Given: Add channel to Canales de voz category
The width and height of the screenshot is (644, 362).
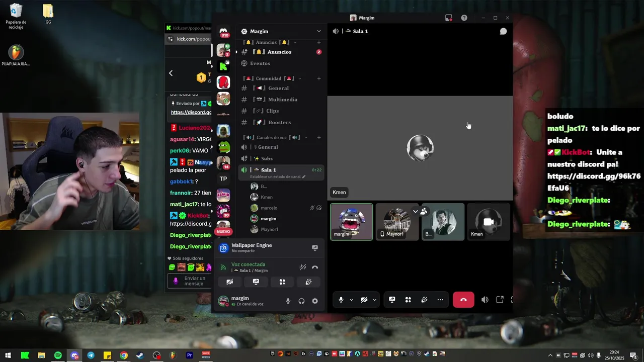Looking at the screenshot, I should pos(318,137).
